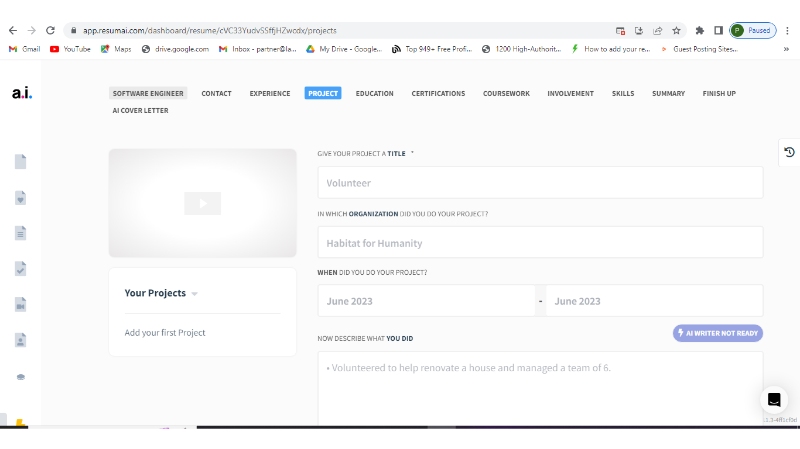Click the a.i. logo in top left
The height and width of the screenshot is (449, 800).
(22, 93)
